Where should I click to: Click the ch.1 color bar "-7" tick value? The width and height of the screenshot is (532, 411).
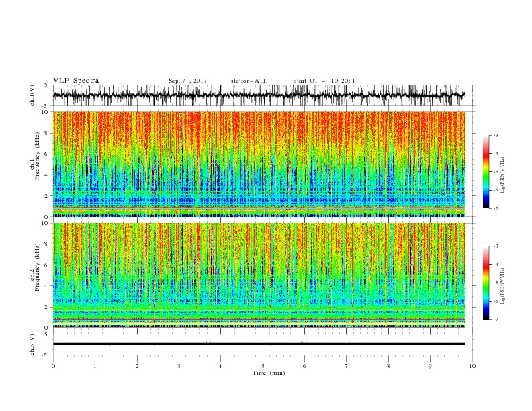pos(496,208)
